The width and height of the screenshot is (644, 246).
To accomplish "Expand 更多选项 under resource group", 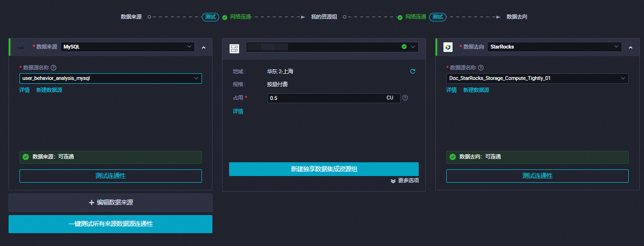I will (404, 181).
